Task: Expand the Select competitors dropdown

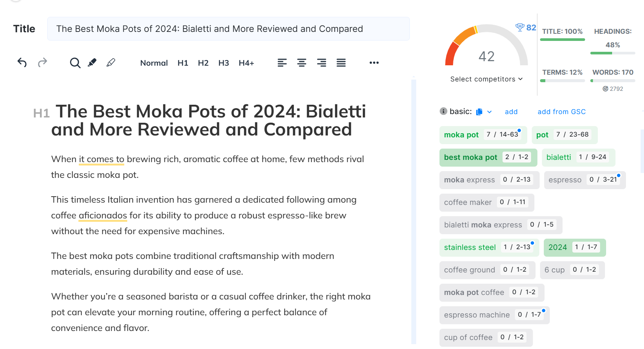Action: [486, 79]
